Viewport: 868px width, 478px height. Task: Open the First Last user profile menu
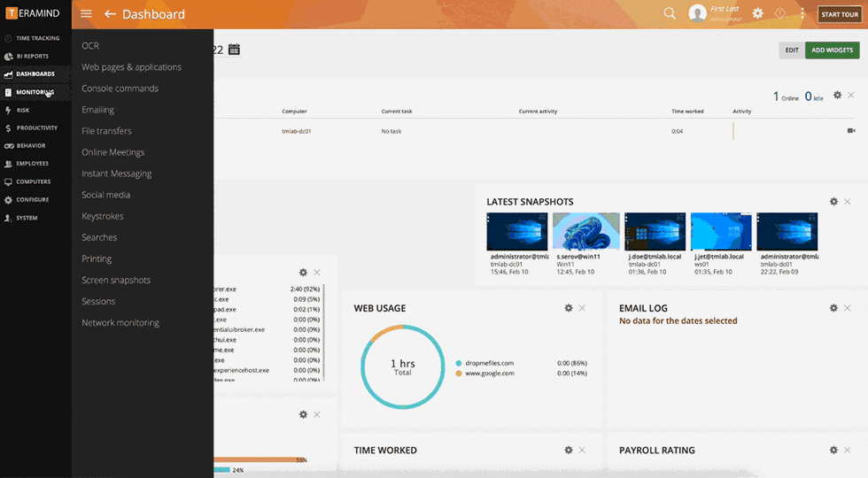coord(716,13)
